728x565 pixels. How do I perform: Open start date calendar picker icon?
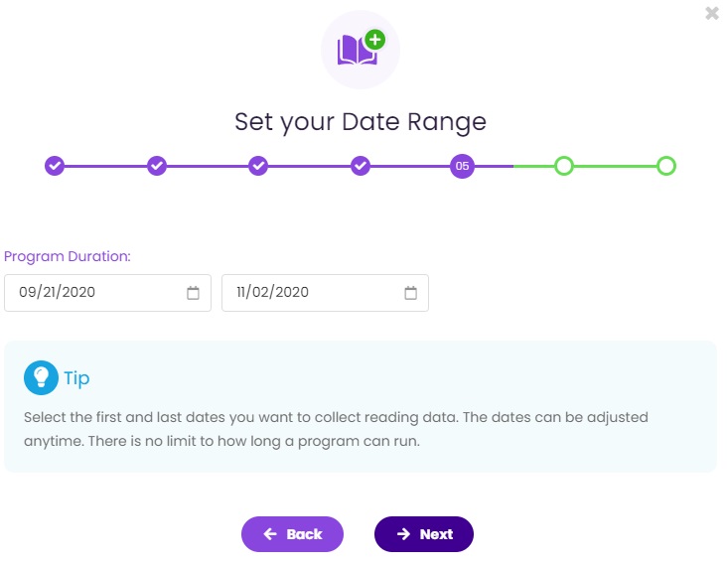coord(193,293)
